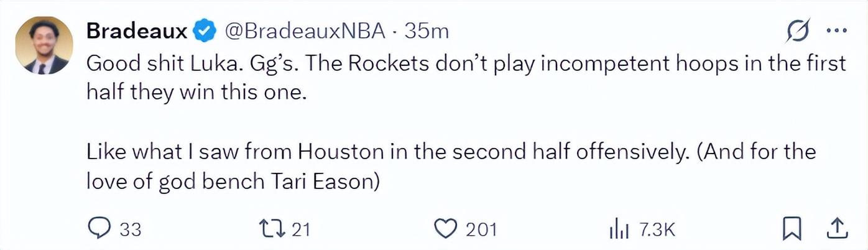Open the @BradeauxNBA handle link
This screenshot has width=868, height=250.
click(x=305, y=30)
